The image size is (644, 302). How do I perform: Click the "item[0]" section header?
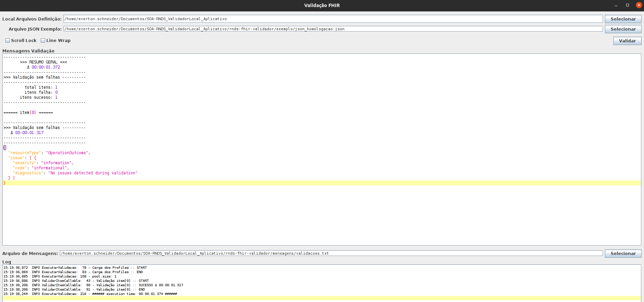[28, 113]
